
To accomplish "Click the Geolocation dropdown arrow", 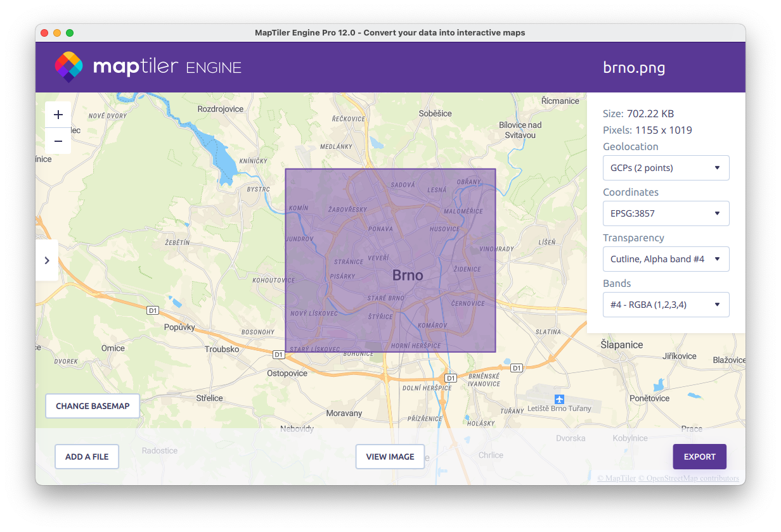I will coord(718,167).
